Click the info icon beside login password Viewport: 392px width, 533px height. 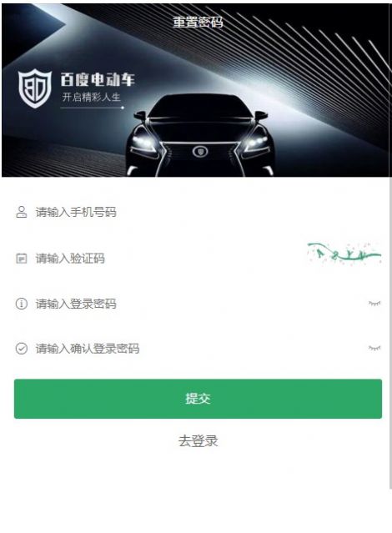click(x=22, y=304)
